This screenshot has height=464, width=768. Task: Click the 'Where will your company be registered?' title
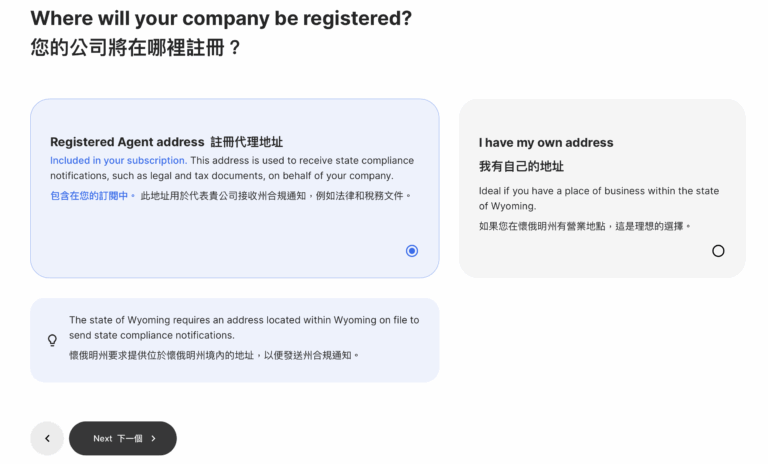pos(221,19)
